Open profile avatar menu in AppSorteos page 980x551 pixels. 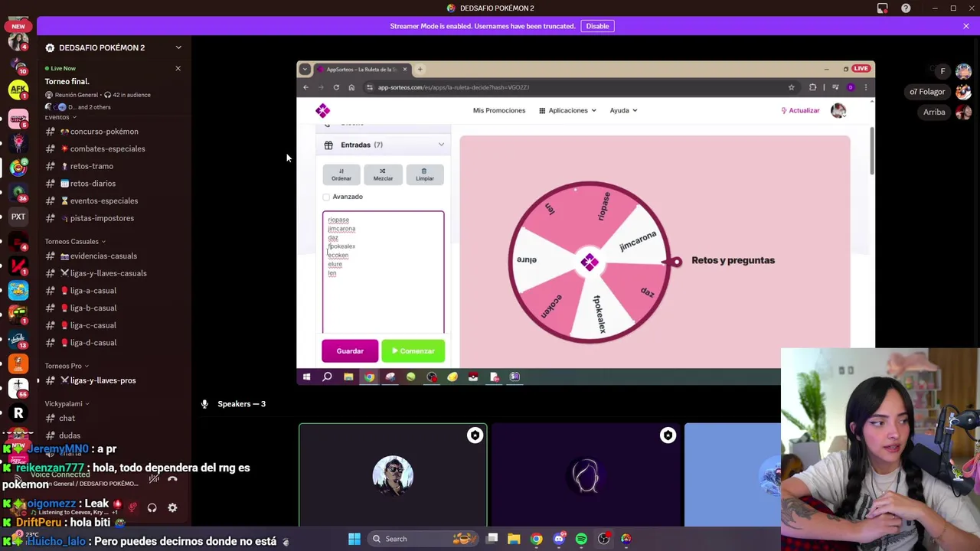838,110
